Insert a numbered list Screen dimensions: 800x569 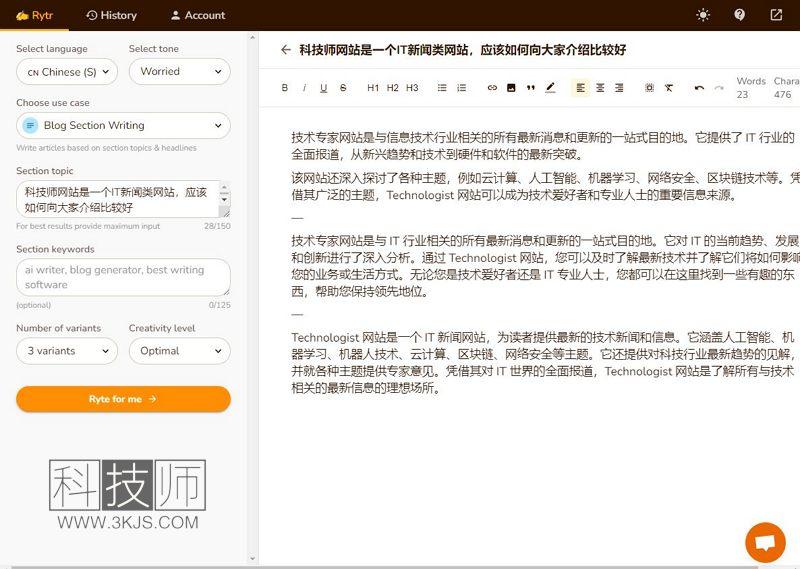coord(461,88)
